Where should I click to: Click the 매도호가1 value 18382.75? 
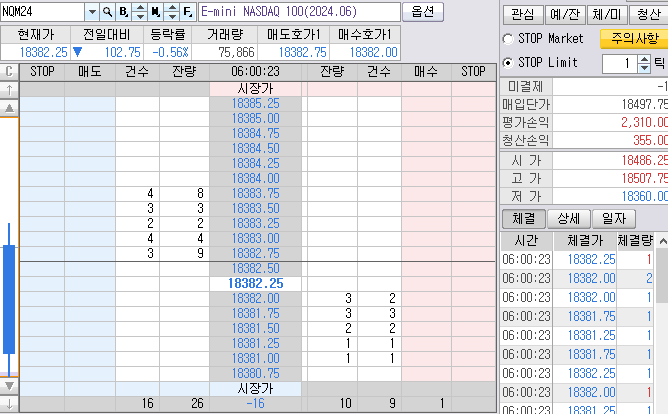coord(294,52)
